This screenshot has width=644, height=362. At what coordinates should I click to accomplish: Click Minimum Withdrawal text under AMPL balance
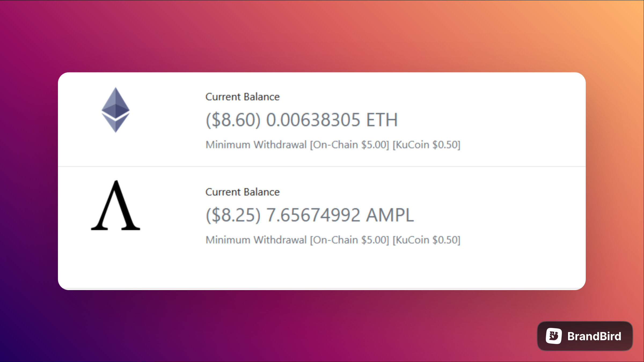point(256,240)
